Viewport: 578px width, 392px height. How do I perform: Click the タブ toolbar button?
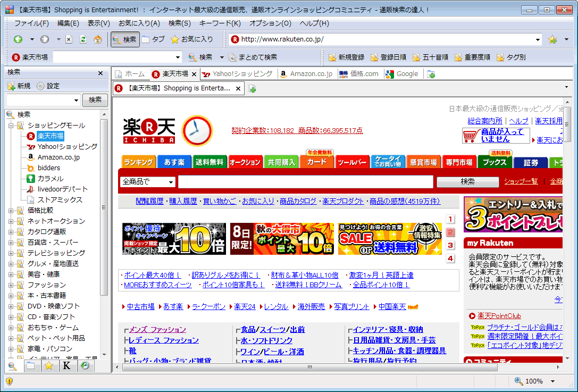153,39
